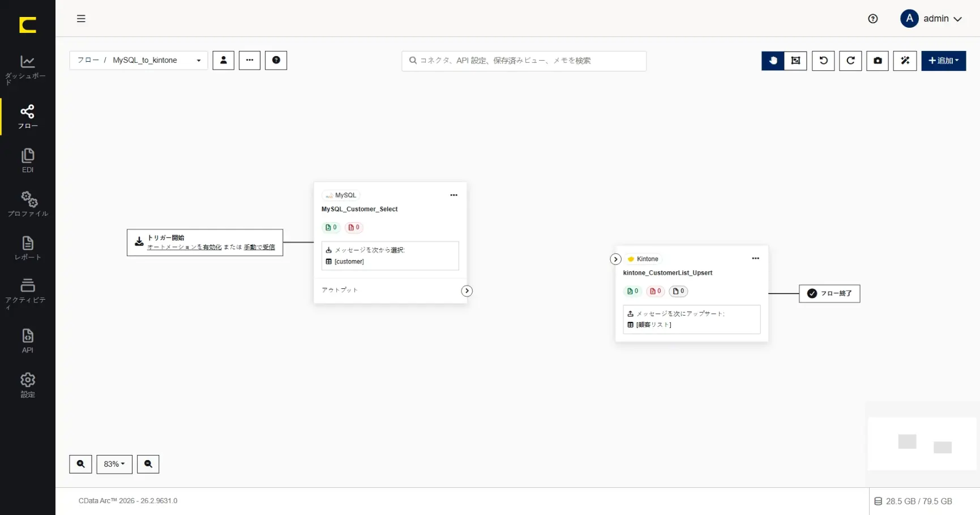The width and height of the screenshot is (980, 515).
Task: Click MySQL green success count badge
Action: point(331,227)
